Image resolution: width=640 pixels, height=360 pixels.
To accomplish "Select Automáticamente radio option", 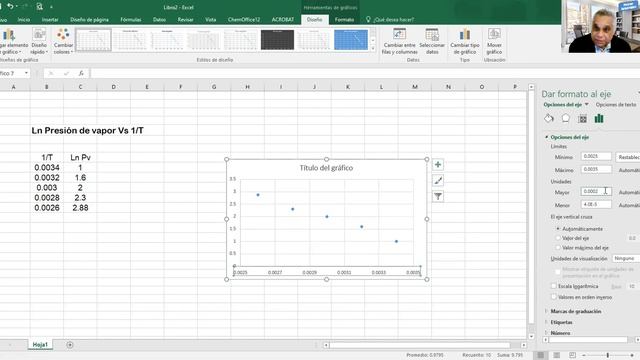I will (x=558, y=229).
